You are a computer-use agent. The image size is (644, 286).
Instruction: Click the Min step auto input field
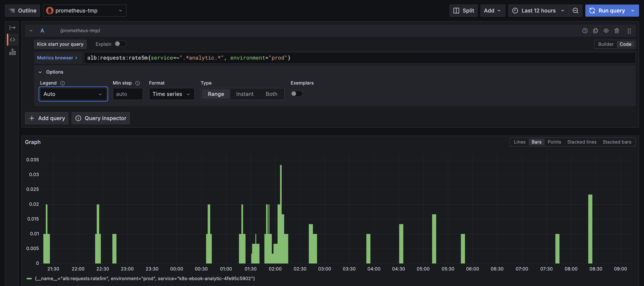click(x=128, y=94)
